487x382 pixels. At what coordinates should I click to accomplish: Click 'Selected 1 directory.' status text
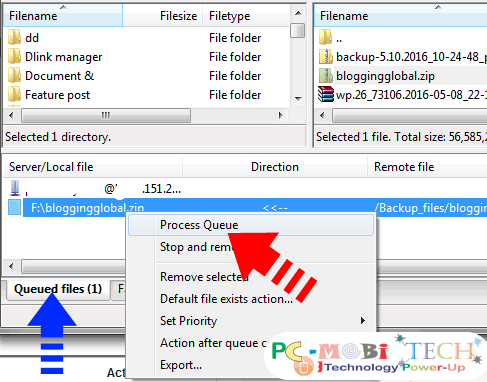[58, 137]
